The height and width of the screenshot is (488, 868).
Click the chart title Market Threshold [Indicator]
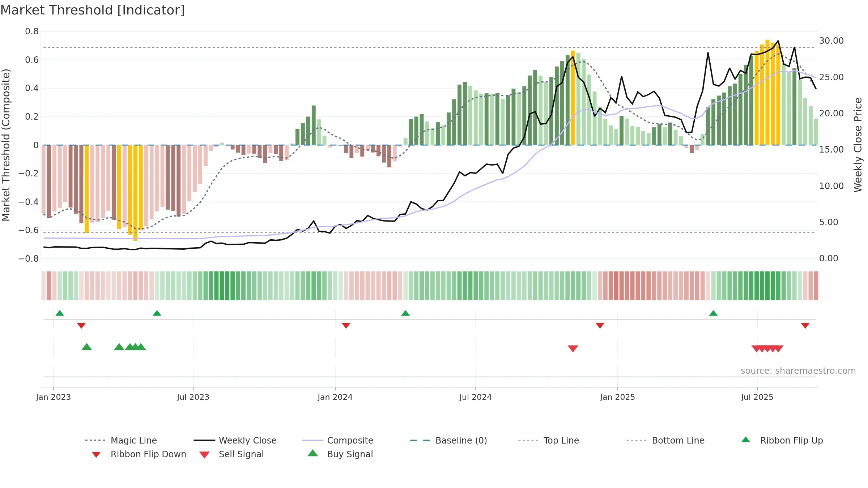[x=93, y=10]
